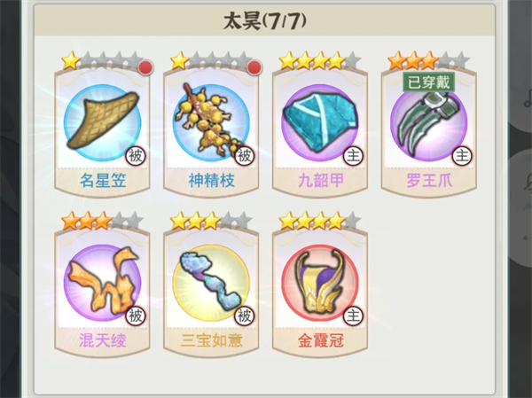Select the 神精枝 golden branch icon
This screenshot has width=532, height=398.
pyautogui.click(x=211, y=122)
